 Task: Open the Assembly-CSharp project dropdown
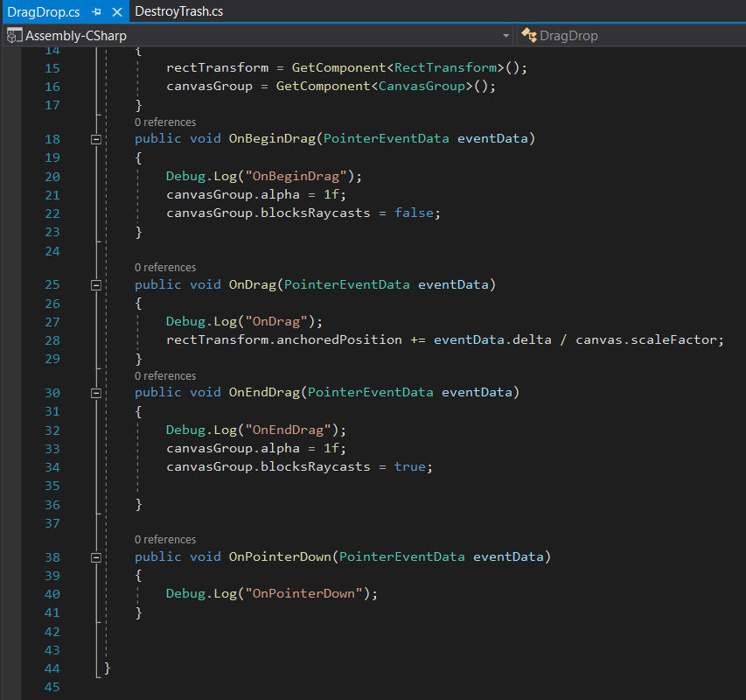tap(505, 36)
